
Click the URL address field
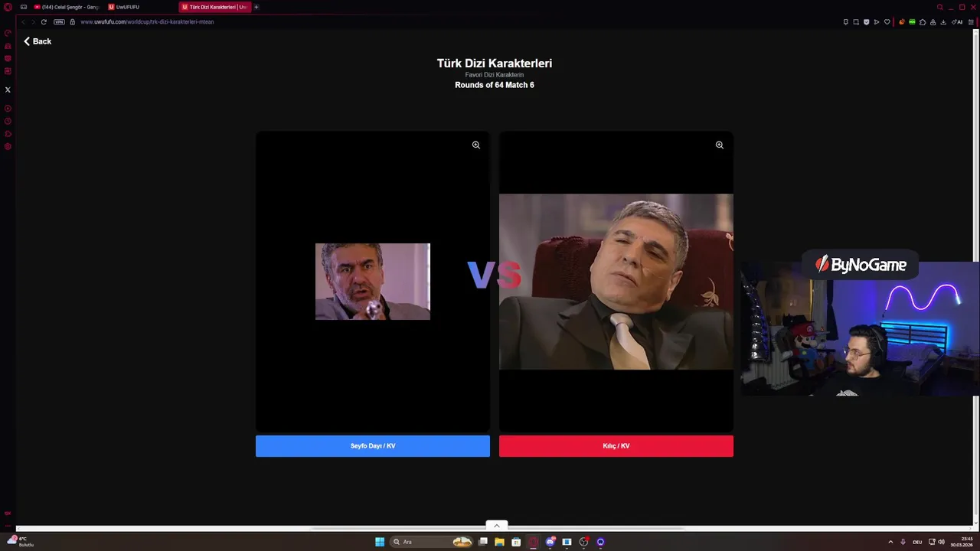[146, 21]
